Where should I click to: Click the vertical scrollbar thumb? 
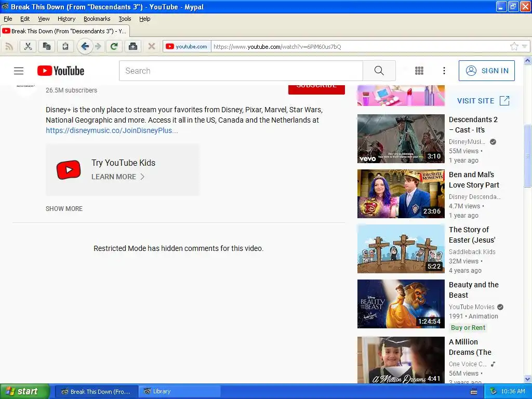tap(528, 156)
